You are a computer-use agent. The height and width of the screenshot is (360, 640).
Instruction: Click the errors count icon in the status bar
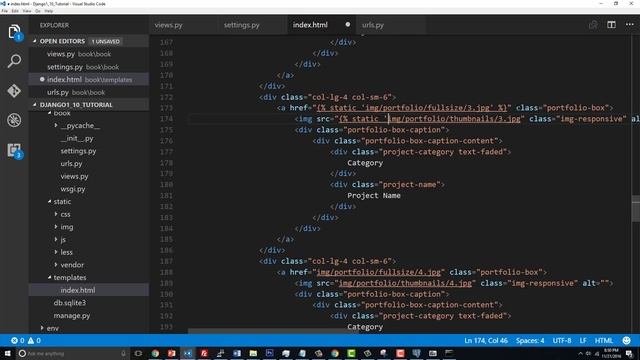coord(14,340)
